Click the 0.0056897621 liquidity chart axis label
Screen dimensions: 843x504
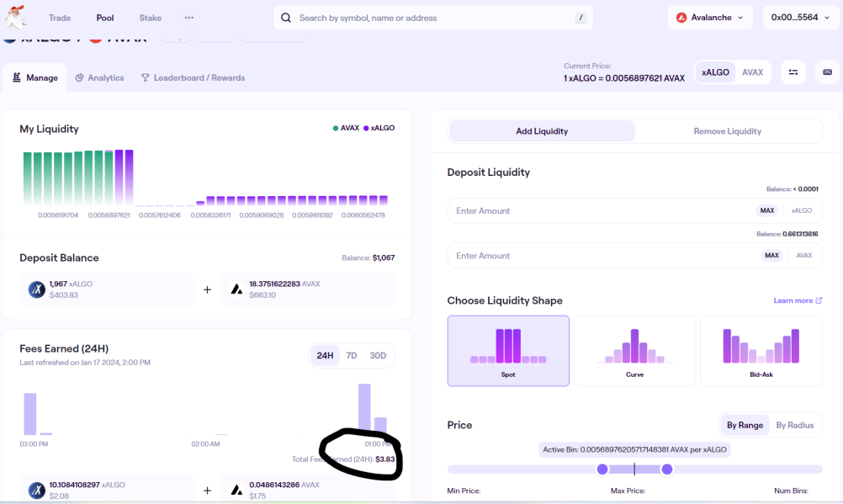pyautogui.click(x=109, y=215)
